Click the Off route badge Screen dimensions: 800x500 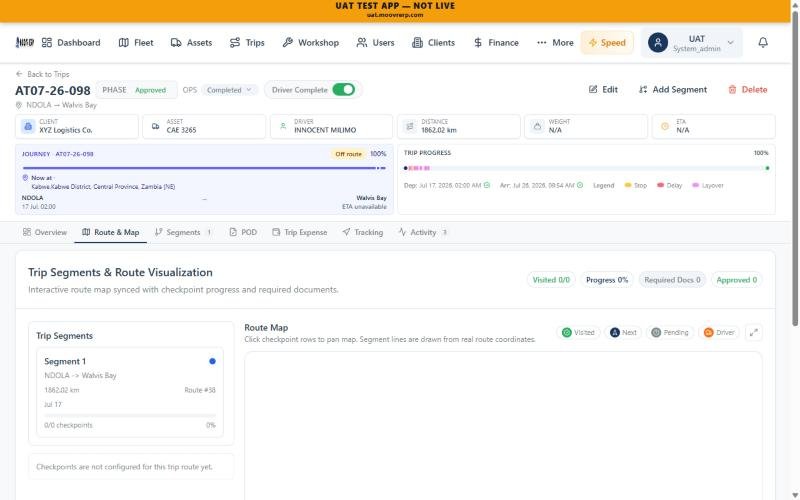click(x=348, y=154)
